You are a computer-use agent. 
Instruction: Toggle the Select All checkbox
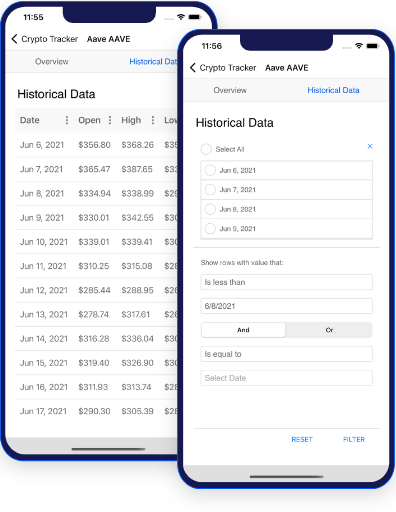206,149
